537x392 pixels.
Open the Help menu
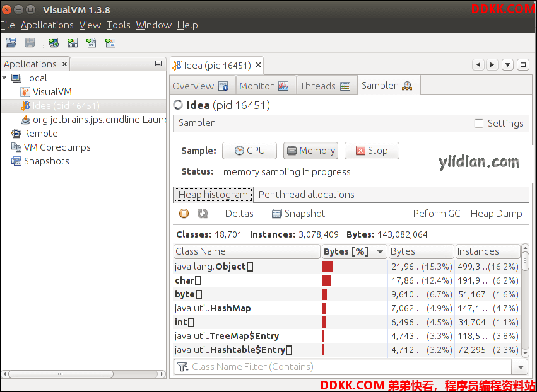(187, 25)
